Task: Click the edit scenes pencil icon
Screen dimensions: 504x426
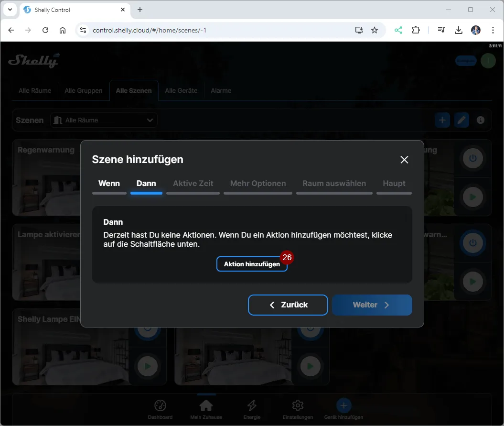Action: click(x=461, y=120)
